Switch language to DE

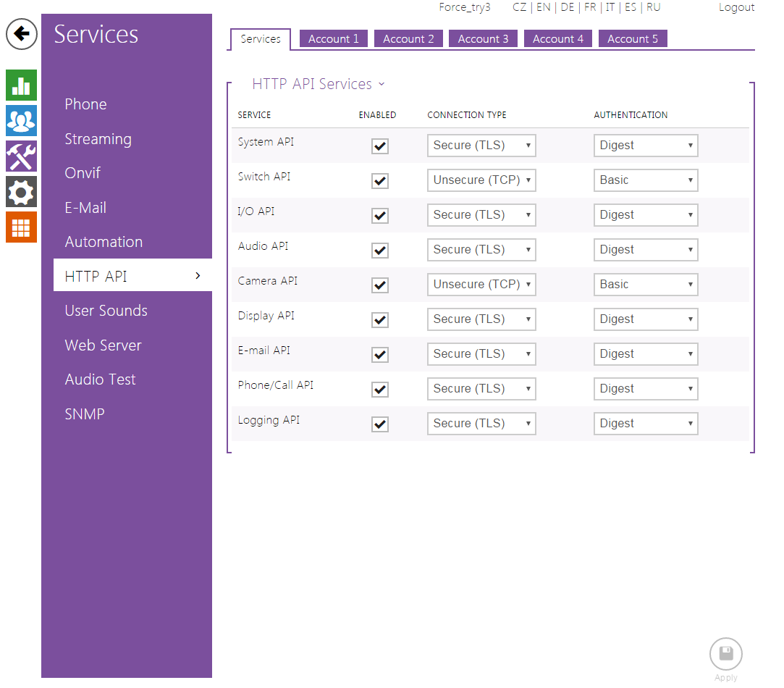[x=567, y=7]
